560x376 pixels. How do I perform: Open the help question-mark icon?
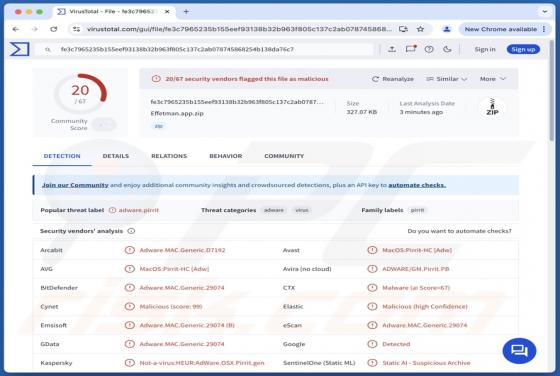(429, 49)
